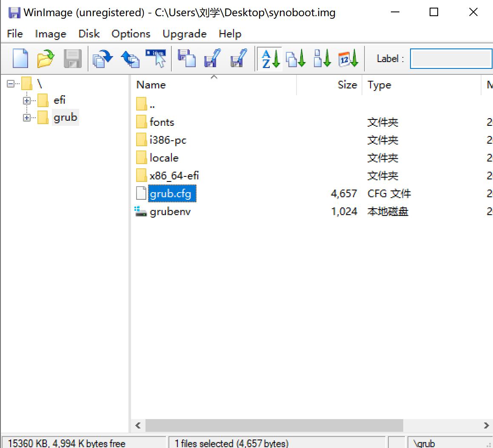Image resolution: width=493 pixels, height=448 pixels.
Task: Maximize the WinImage window
Action: [434, 12]
